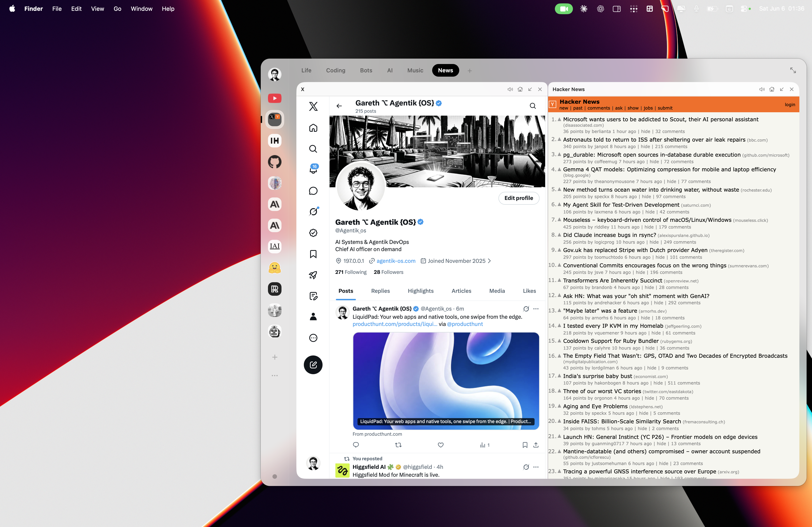The height and width of the screenshot is (527, 812).
Task: Open the IAI sidebar app
Action: click(275, 246)
